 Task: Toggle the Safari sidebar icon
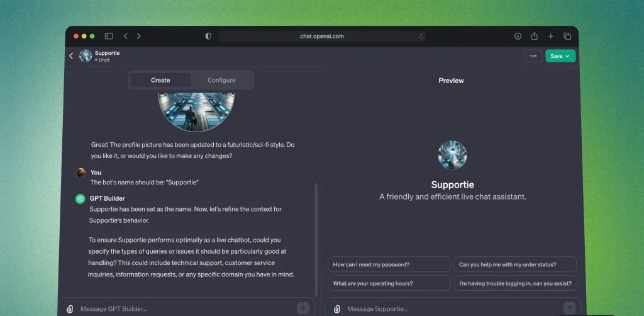[109, 37]
